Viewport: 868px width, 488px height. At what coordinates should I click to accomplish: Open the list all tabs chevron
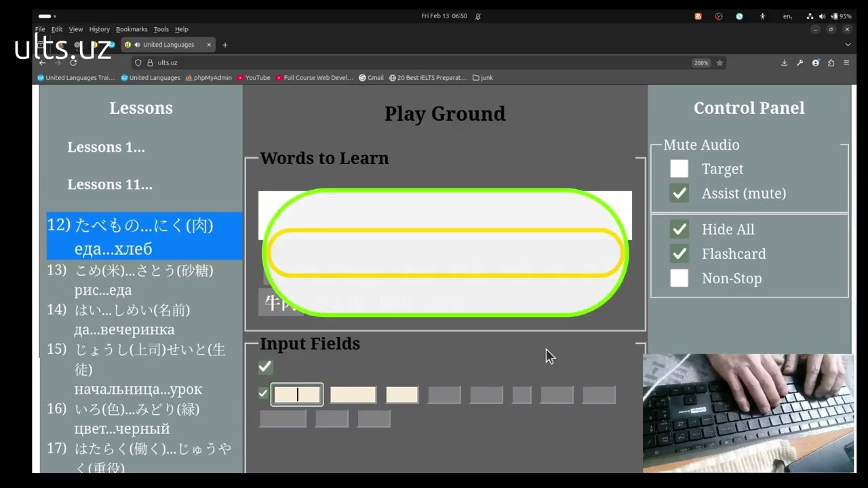coord(848,45)
